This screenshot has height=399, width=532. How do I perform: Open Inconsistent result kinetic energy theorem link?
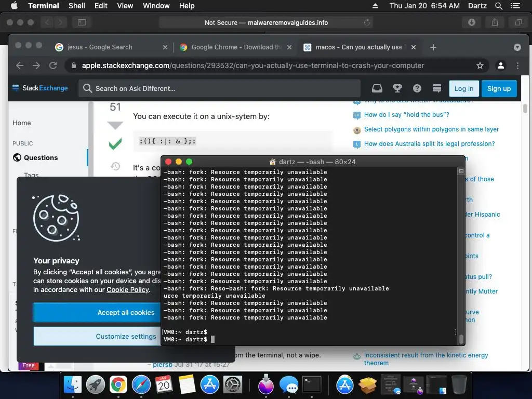tap(426, 359)
